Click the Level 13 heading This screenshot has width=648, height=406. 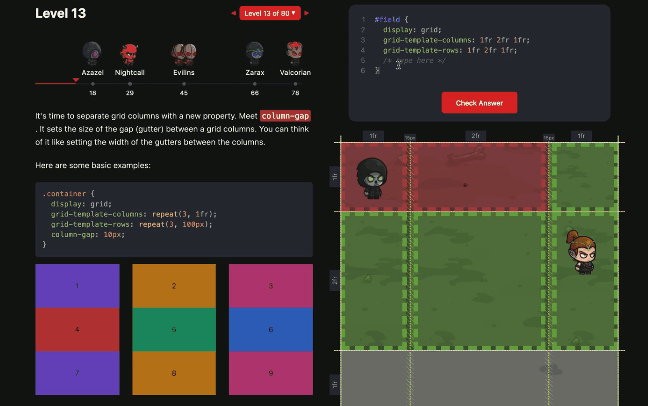pyautogui.click(x=61, y=13)
